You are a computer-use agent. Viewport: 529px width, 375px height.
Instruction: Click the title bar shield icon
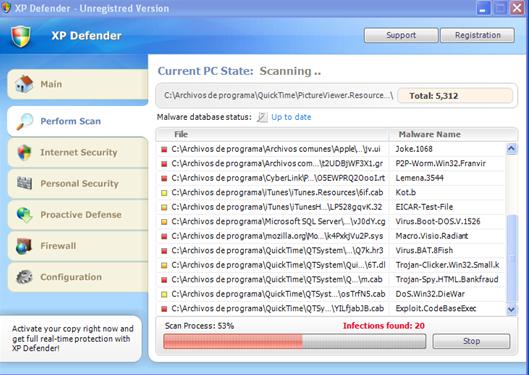point(6,7)
